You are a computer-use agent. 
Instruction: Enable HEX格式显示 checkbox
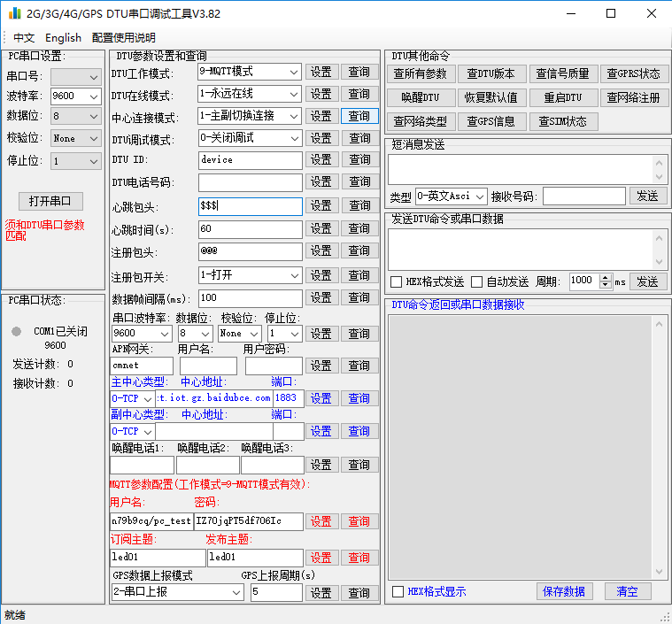tap(398, 591)
